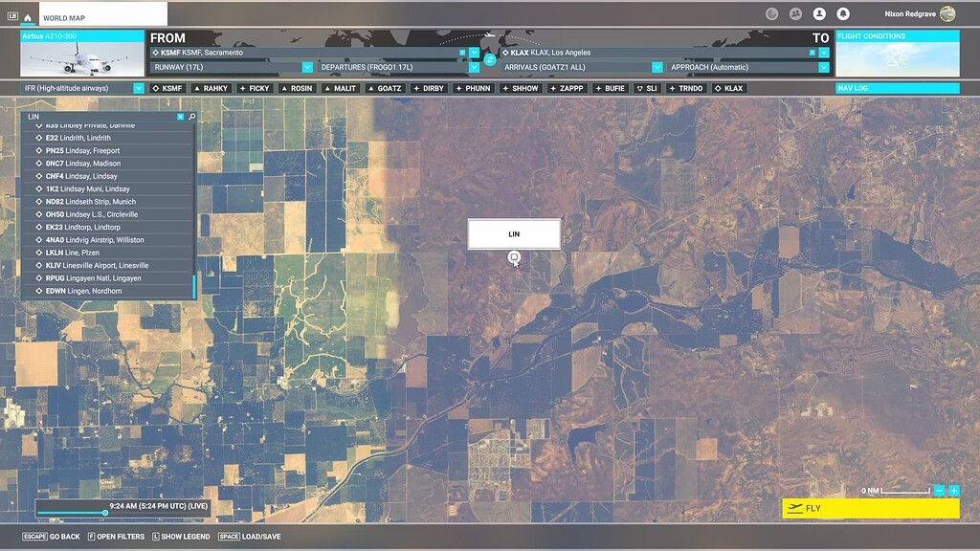Open the NAV LOG panel

pyautogui.click(x=898, y=87)
